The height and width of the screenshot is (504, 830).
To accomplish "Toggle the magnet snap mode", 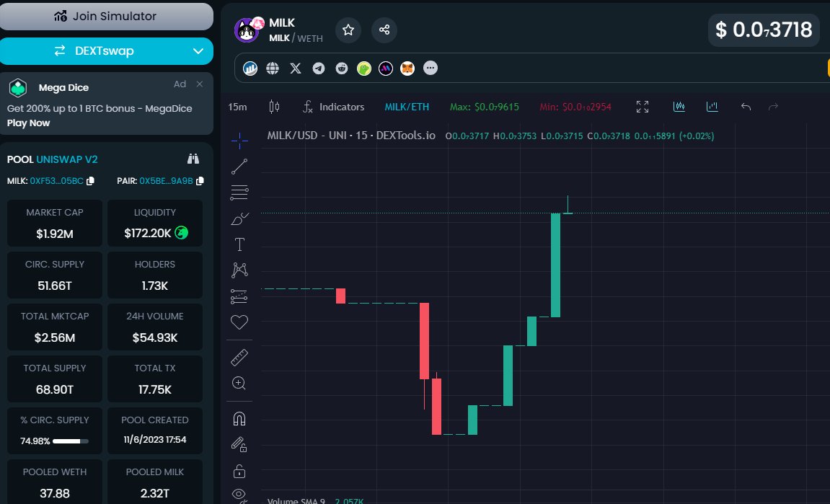I will 239,419.
